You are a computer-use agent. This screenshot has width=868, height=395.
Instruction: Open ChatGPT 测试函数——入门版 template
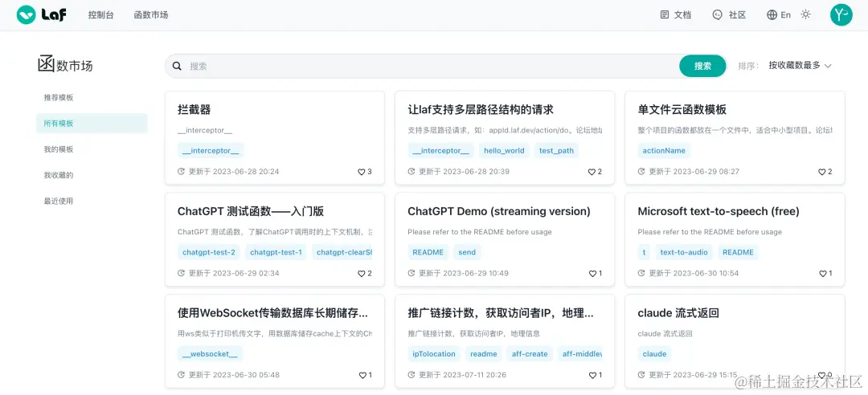(x=250, y=211)
